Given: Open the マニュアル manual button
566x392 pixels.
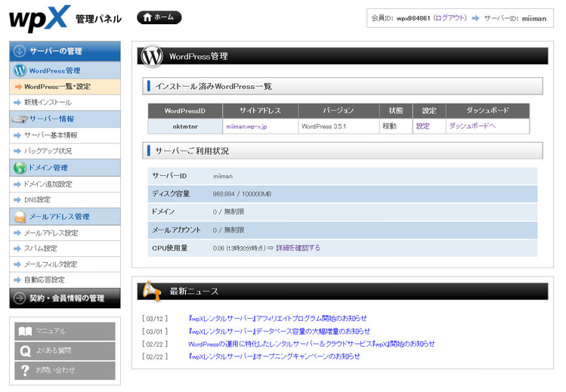Looking at the screenshot, I should 65,332.
